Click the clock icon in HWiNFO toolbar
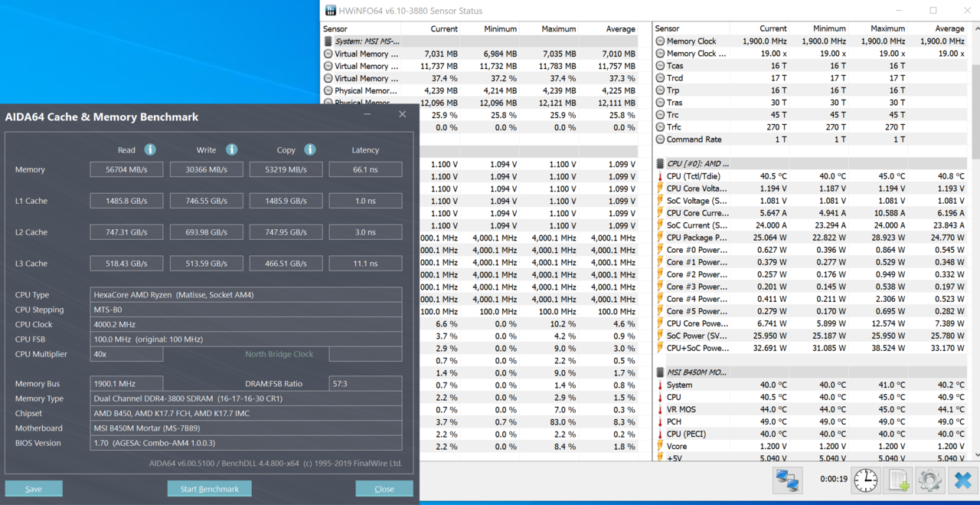The image size is (980, 505). (866, 480)
